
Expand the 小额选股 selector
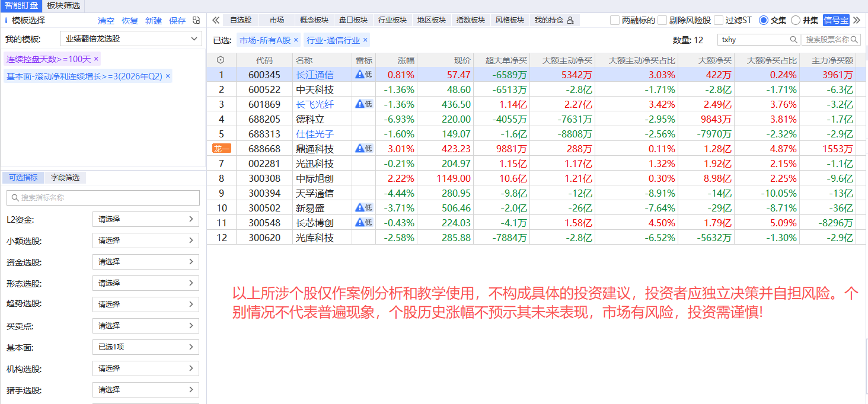point(146,241)
